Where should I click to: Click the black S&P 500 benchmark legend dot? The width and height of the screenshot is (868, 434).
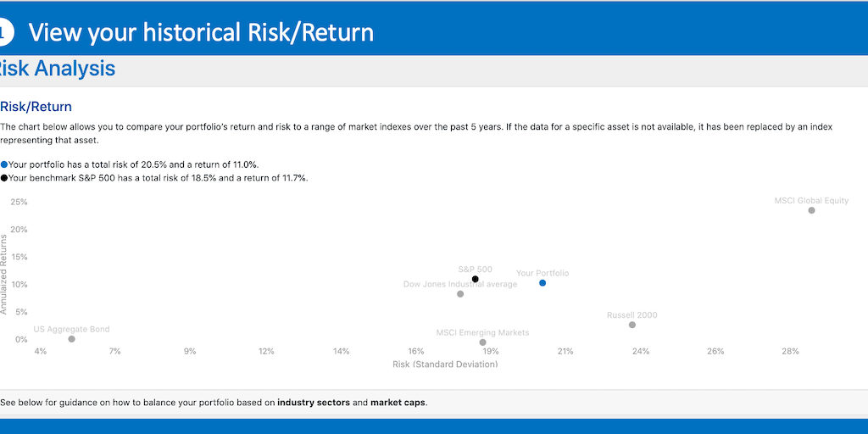(4, 178)
